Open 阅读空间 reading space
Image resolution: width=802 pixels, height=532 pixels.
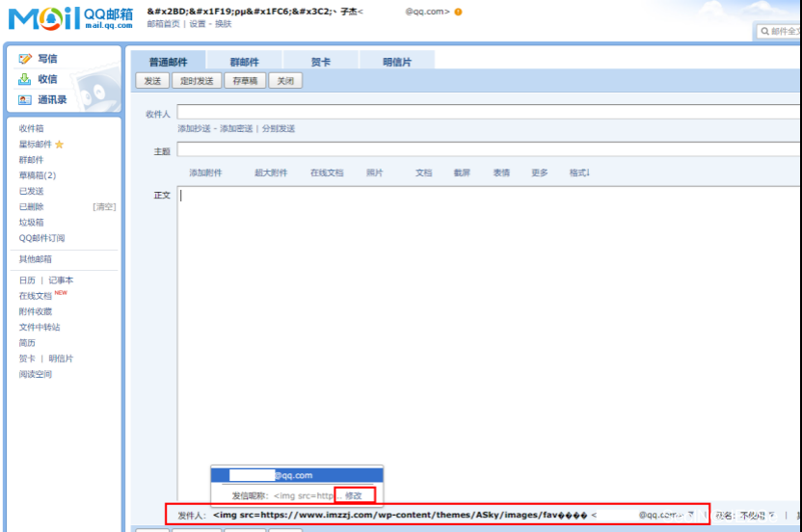(36, 375)
